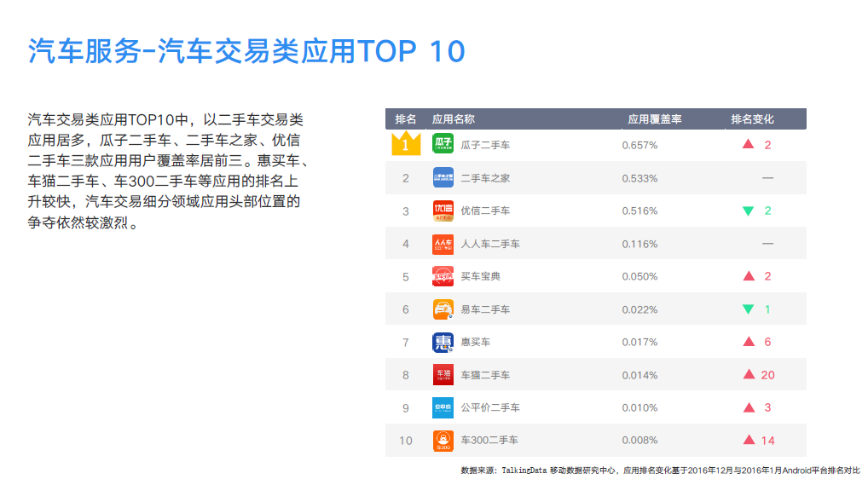Click the rank number 10
The height and width of the screenshot is (479, 868).
[x=406, y=441]
